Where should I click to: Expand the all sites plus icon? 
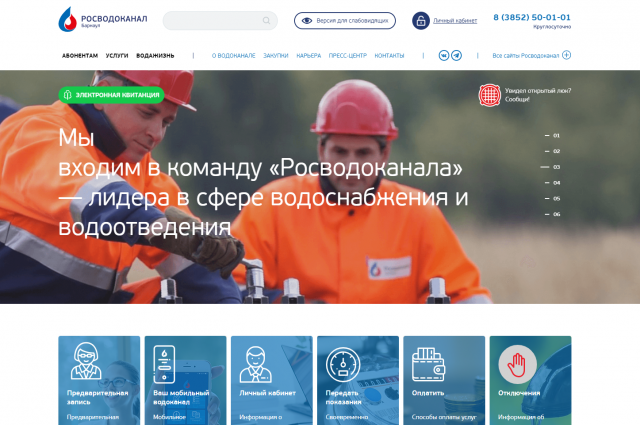point(566,55)
